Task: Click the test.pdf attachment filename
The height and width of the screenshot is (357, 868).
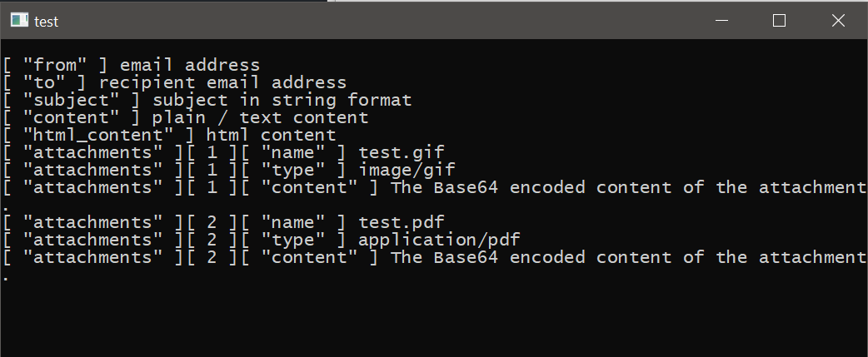Action: click(402, 222)
